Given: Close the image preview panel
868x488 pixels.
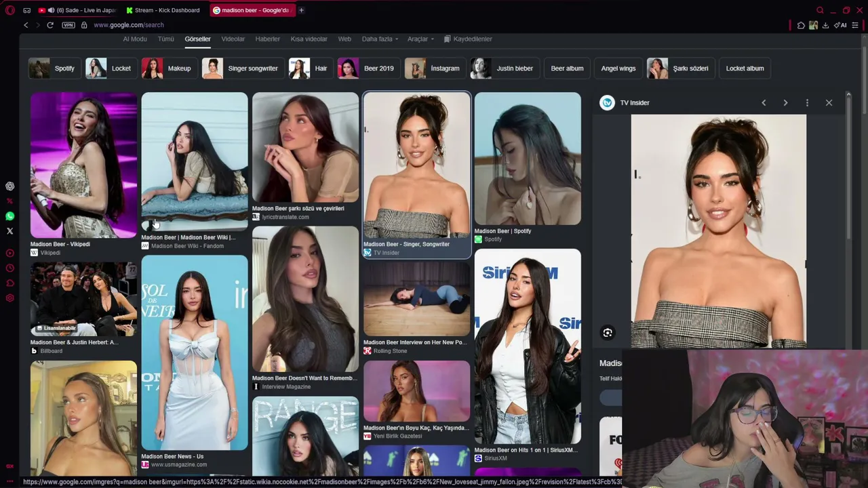Looking at the screenshot, I should [829, 102].
